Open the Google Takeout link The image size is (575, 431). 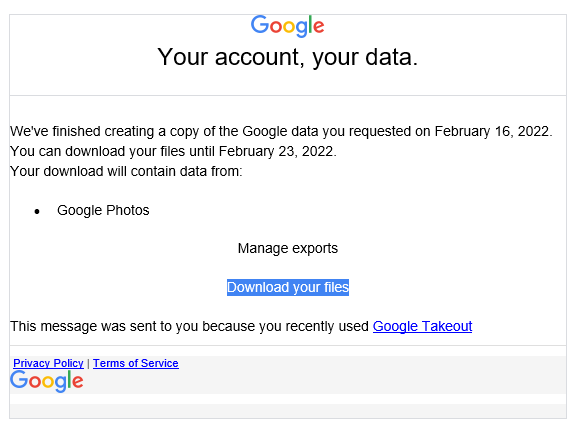(422, 326)
